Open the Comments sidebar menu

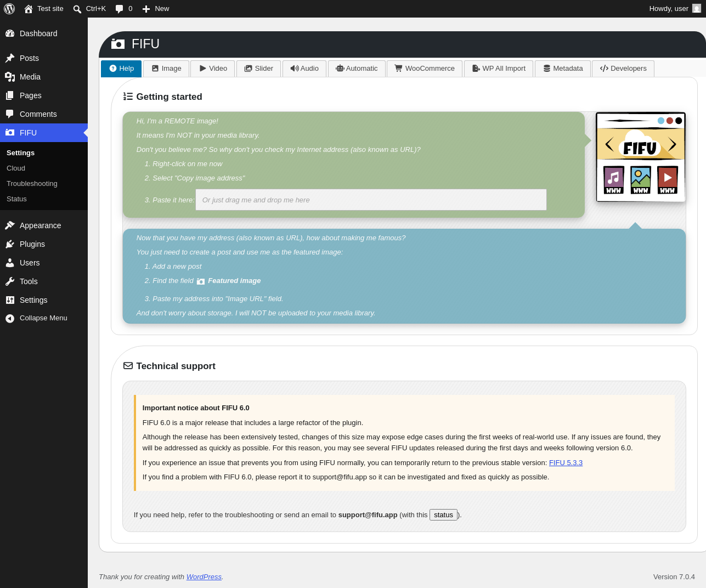click(44, 114)
